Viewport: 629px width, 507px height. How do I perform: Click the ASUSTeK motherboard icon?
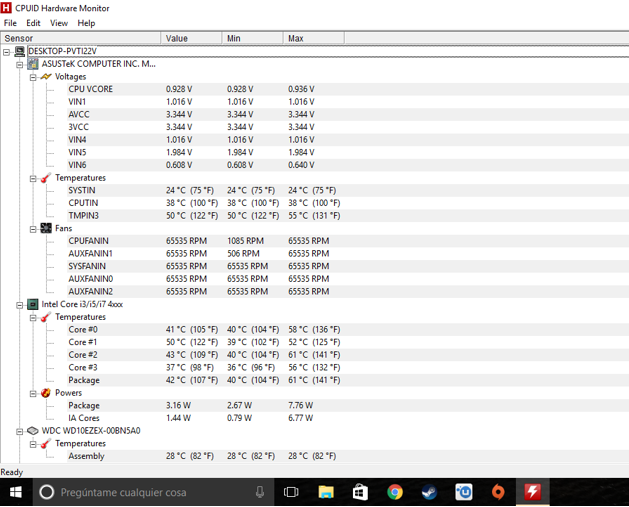pyautogui.click(x=32, y=64)
